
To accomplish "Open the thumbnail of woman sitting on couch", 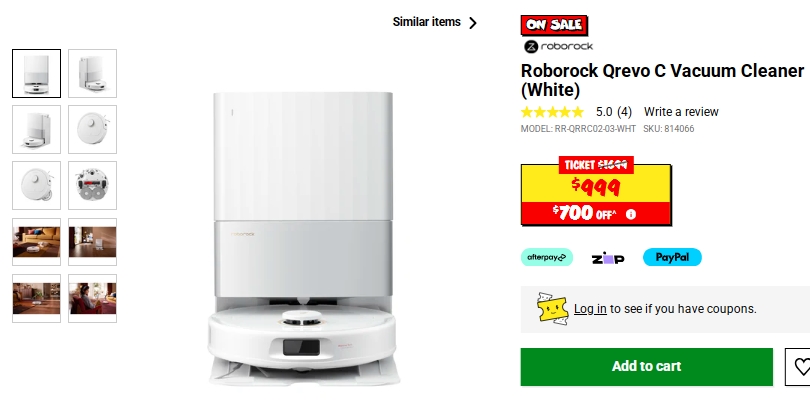I will point(92,298).
